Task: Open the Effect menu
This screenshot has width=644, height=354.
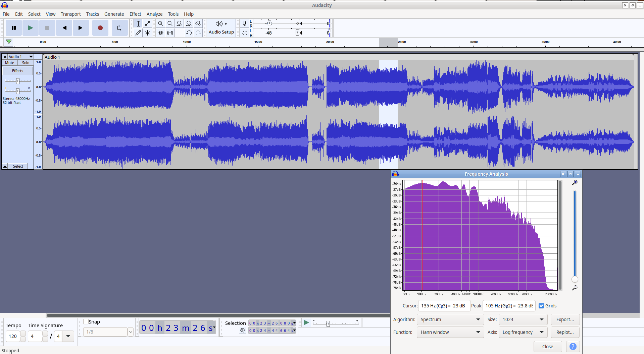Action: pyautogui.click(x=135, y=14)
